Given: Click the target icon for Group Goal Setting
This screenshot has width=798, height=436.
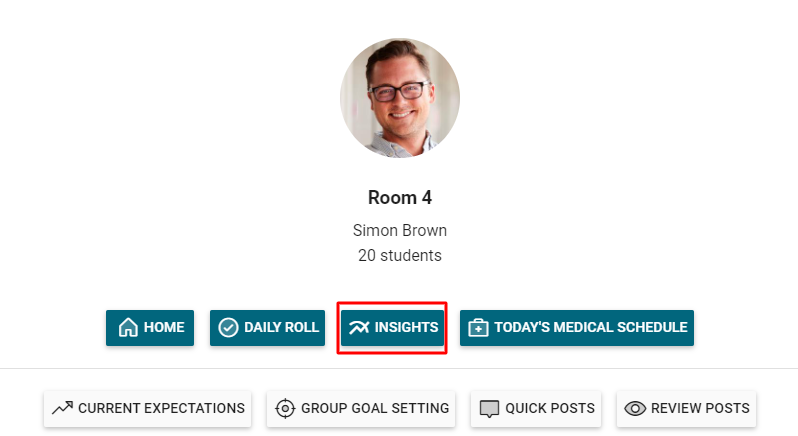Looking at the screenshot, I should tap(285, 408).
